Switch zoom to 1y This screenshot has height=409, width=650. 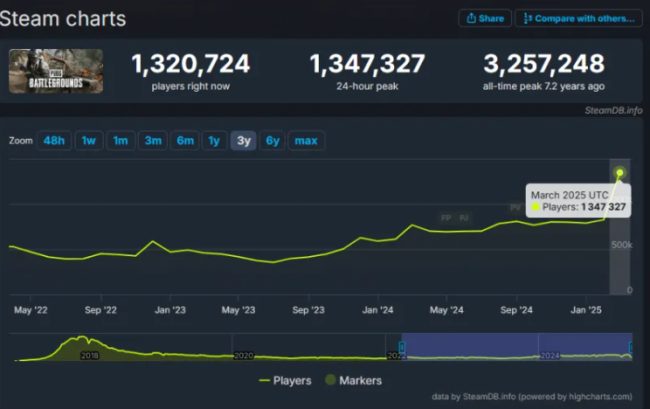(x=214, y=140)
